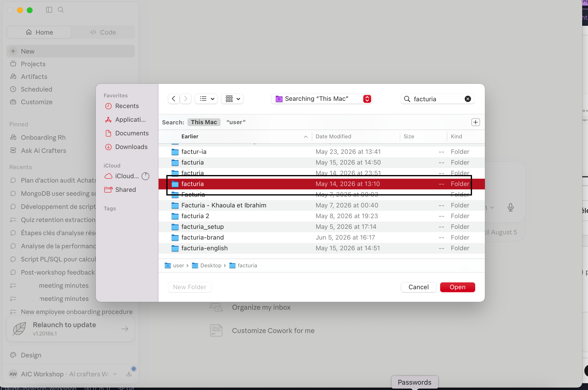
Task: Click the download icon near account
Action: coord(129,374)
